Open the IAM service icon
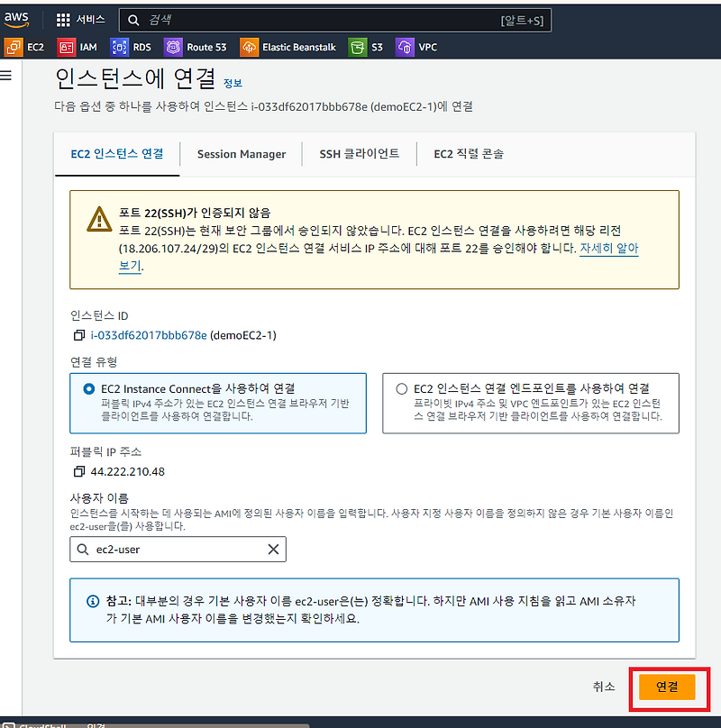The height and width of the screenshot is (728, 721). pyautogui.click(x=68, y=46)
